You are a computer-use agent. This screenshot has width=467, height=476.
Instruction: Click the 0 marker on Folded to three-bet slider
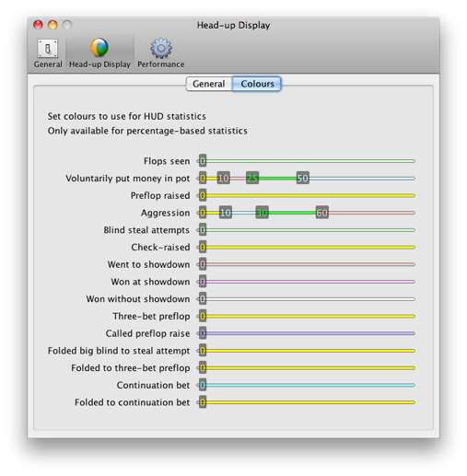click(203, 367)
